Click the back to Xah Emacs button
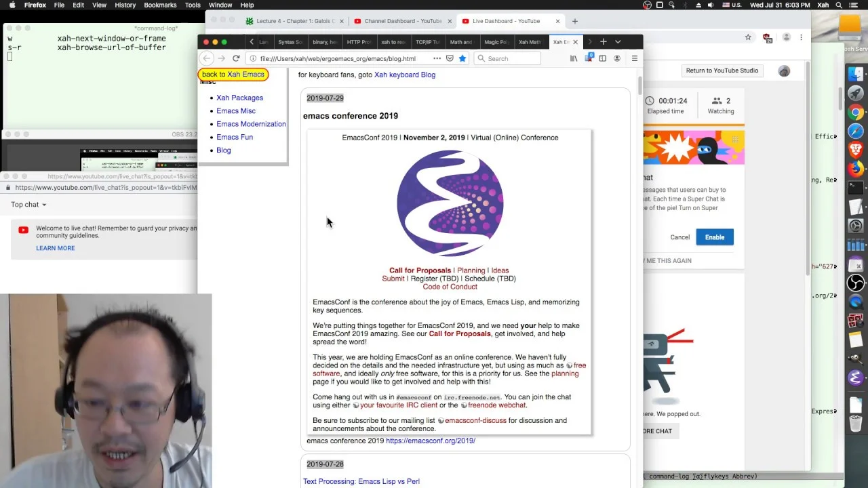 click(x=233, y=75)
